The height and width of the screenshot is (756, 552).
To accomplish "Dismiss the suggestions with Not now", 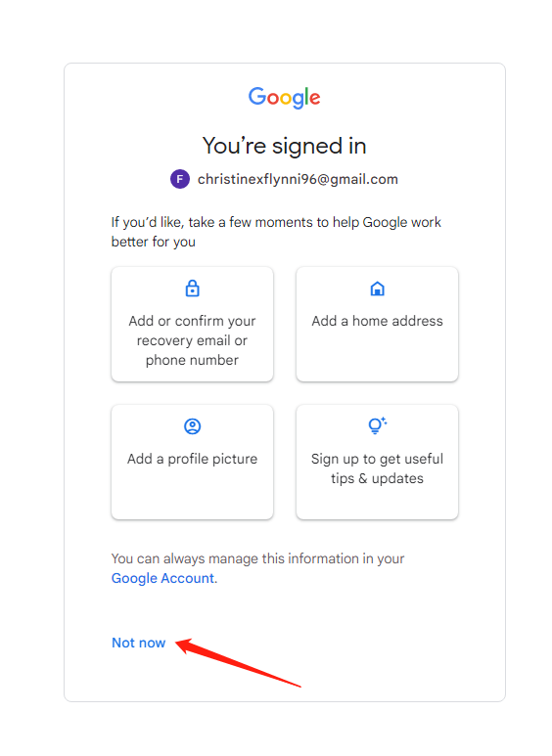I will (x=138, y=643).
